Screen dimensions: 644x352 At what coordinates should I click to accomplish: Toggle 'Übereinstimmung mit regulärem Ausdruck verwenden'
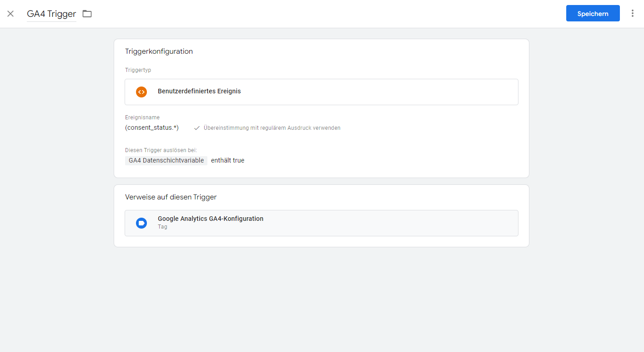[272, 128]
